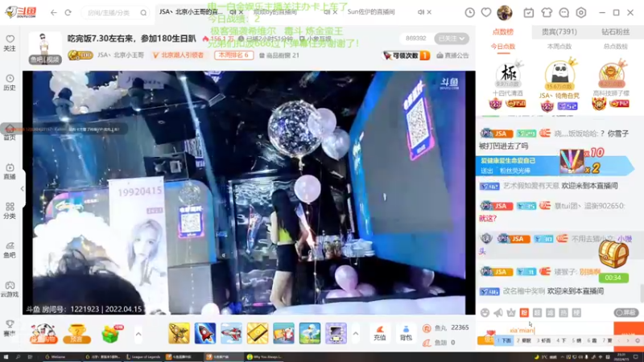Open the emoji picker in chat
This screenshot has width=644, height=362.
485,313
